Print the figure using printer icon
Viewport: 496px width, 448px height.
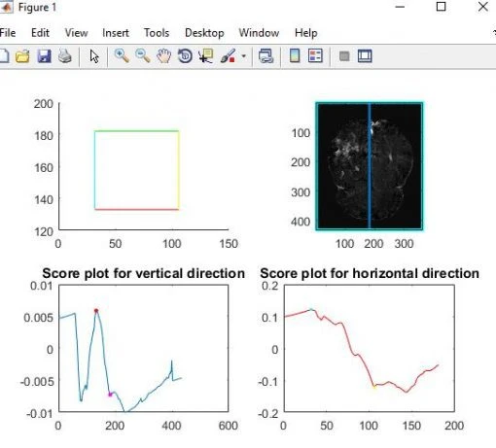(x=65, y=56)
